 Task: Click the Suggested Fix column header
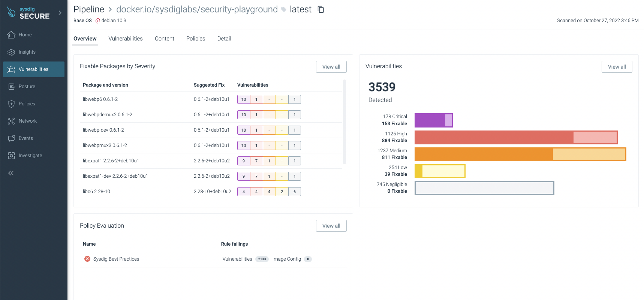pyautogui.click(x=209, y=85)
